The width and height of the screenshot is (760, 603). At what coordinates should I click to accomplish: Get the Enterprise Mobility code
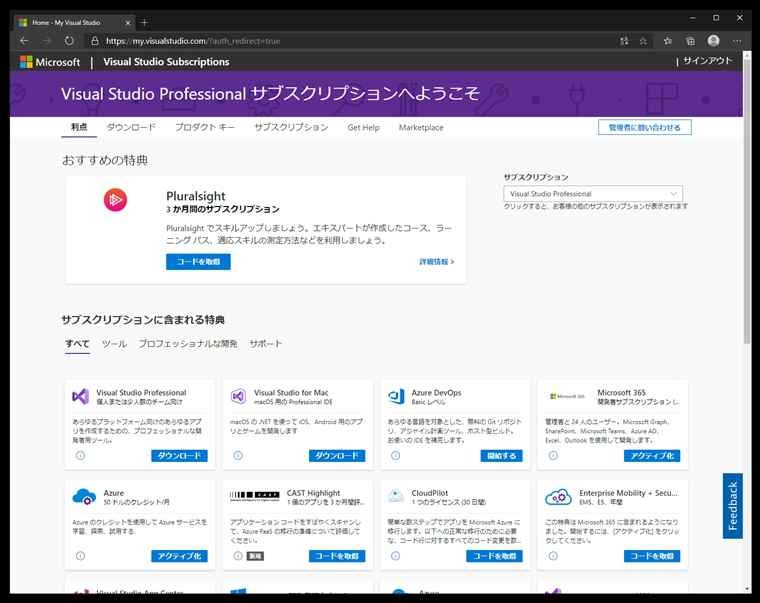coord(652,556)
